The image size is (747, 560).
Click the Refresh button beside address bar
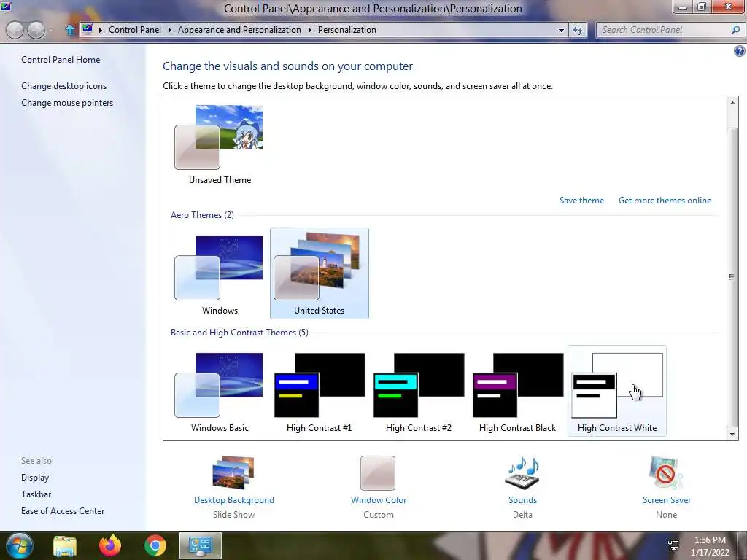point(578,30)
